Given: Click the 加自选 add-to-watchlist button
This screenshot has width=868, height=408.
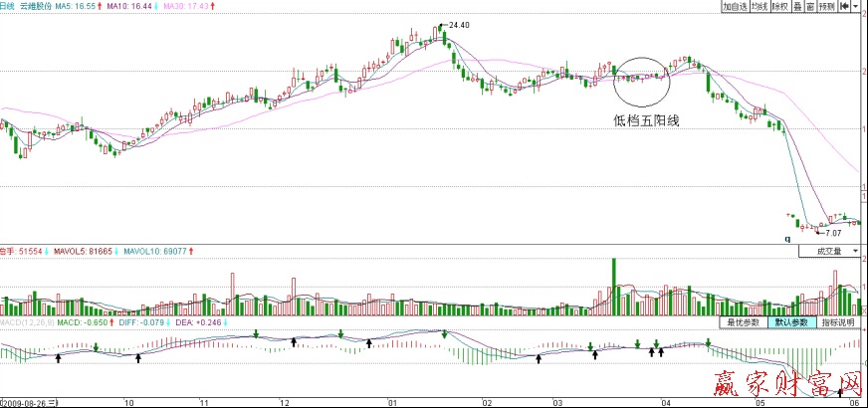Looking at the screenshot, I should pos(735,6).
